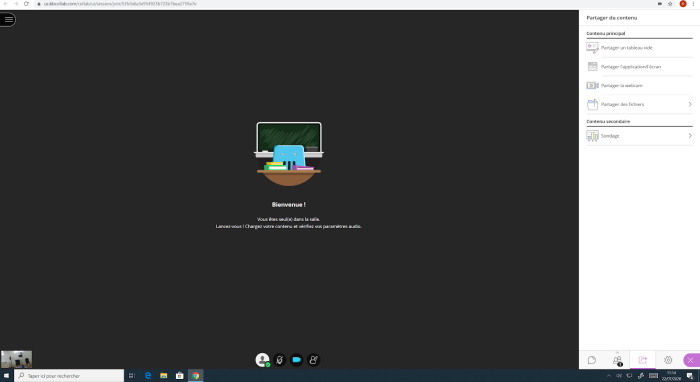Open the Participants tab
Image resolution: width=700 pixels, height=382 pixels.
click(617, 360)
